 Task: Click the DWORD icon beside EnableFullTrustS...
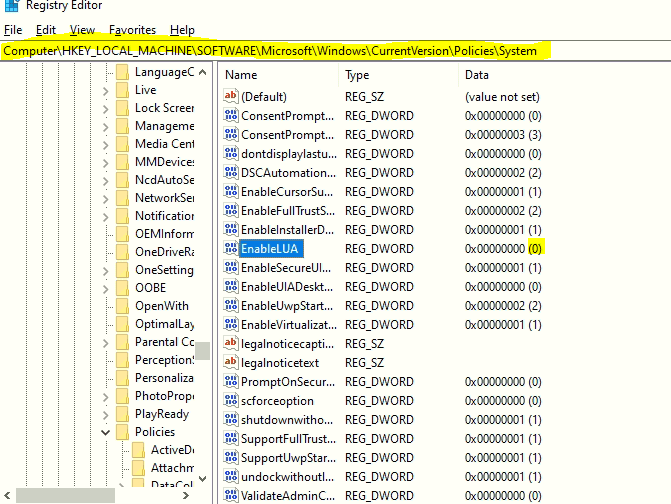(231, 210)
